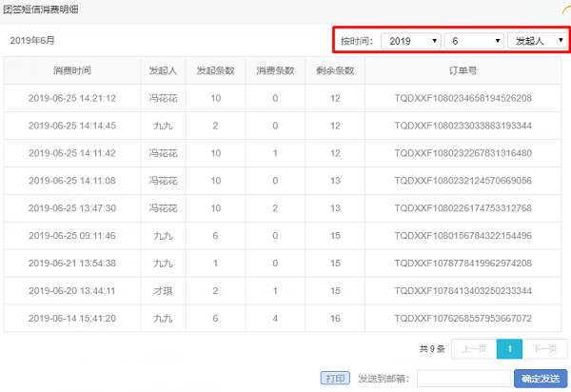
Task: Click order number TQDXXF1078413403250233344
Action: click(x=463, y=291)
